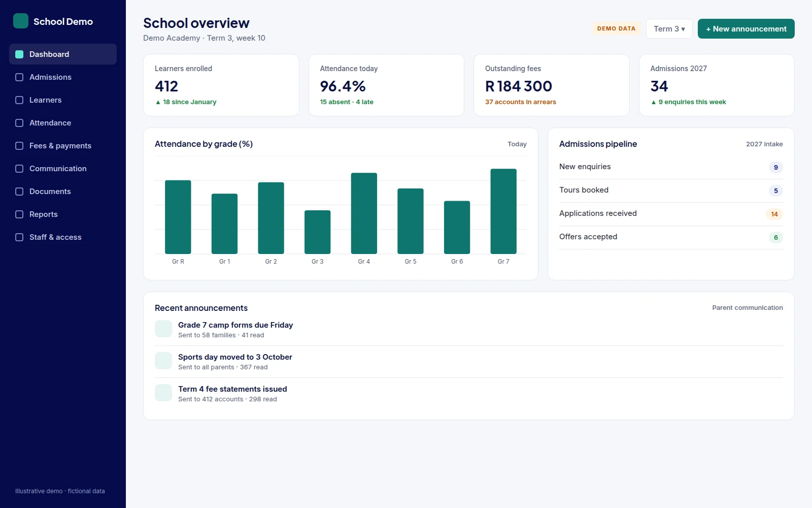Open the Admissions 2027 card

(717, 85)
